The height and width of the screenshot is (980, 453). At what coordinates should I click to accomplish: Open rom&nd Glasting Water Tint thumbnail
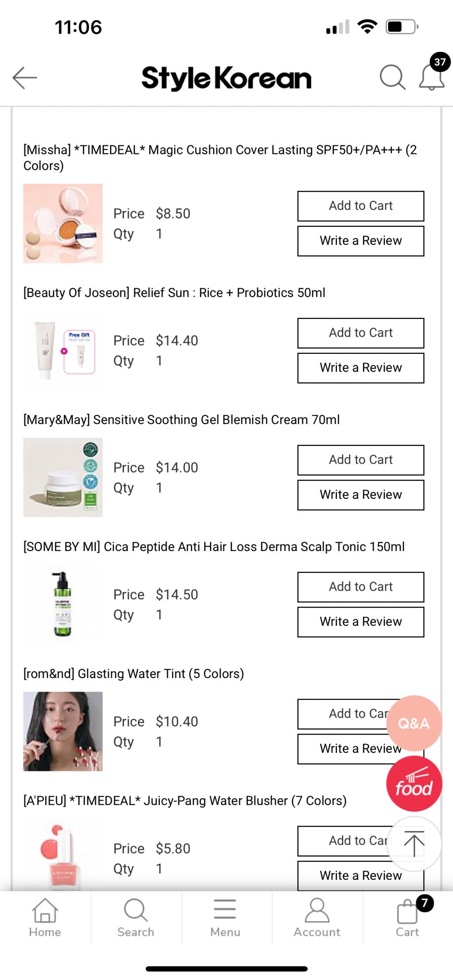coord(63,731)
